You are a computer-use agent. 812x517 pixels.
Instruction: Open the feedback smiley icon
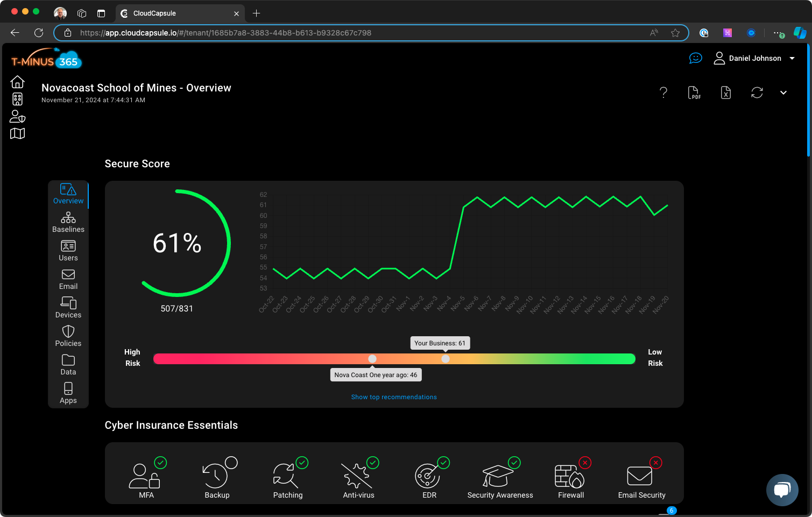(x=695, y=58)
